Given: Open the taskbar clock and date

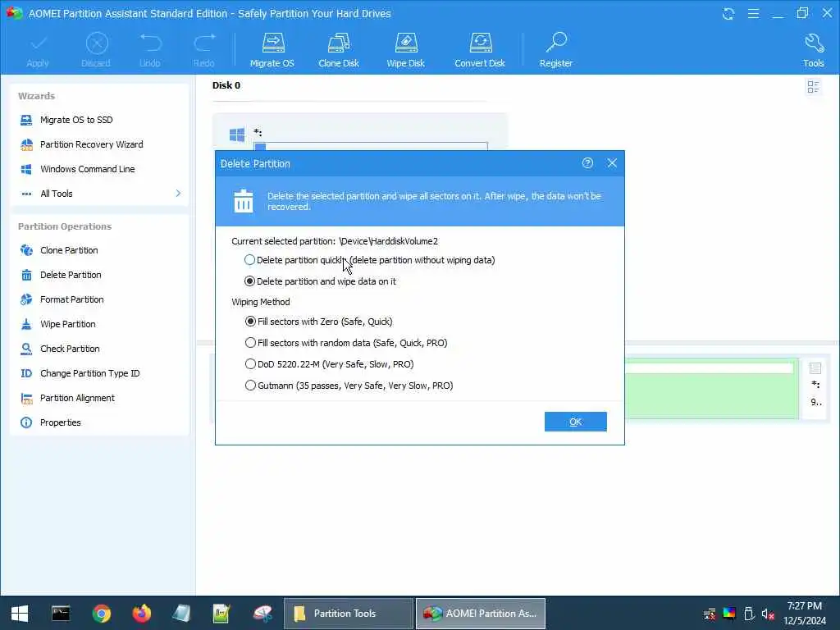Looking at the screenshot, I should 805,614.
